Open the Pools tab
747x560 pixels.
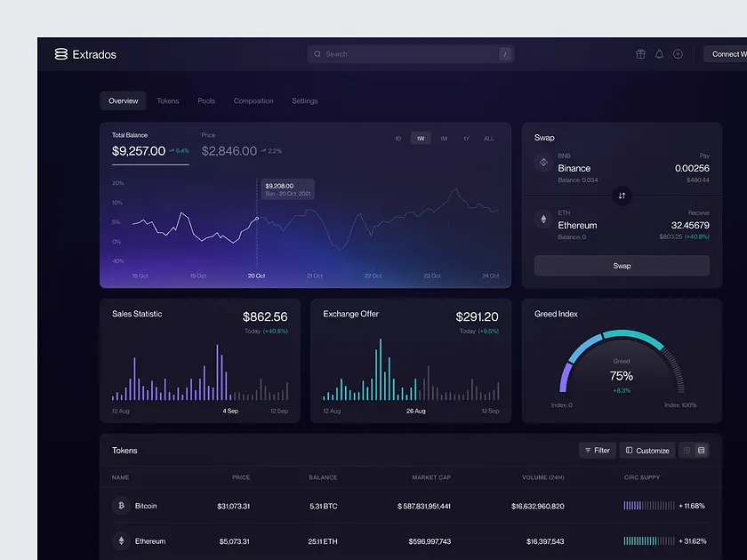click(206, 100)
